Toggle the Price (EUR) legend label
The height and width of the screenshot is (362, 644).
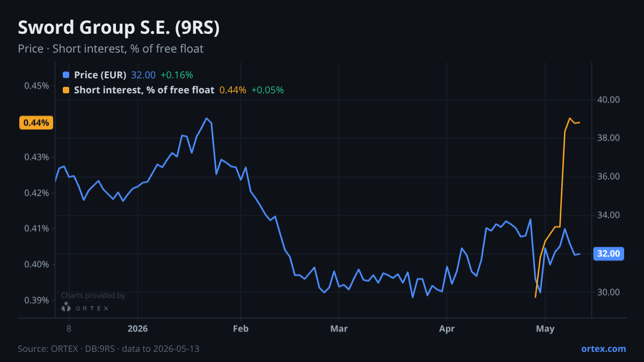[100, 75]
